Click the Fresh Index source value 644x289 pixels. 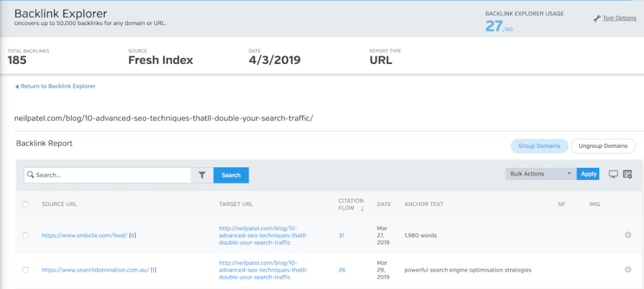tap(160, 61)
